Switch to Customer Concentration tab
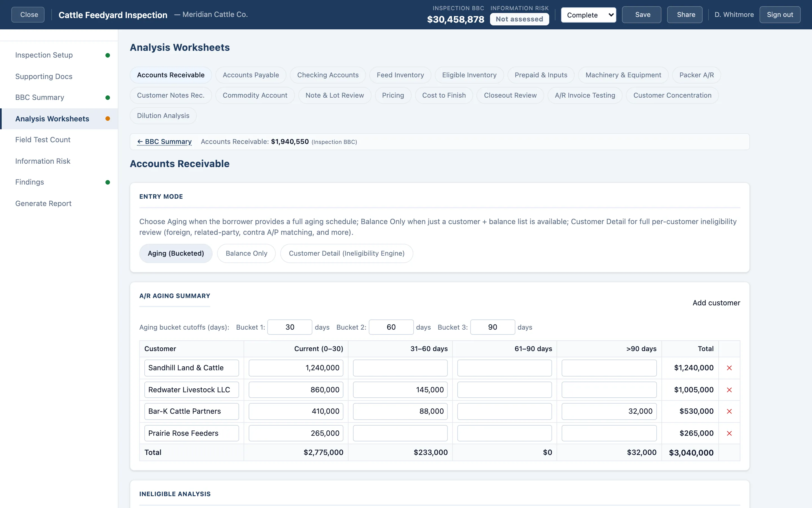Screen dimensions: 812x508 click(x=672, y=95)
